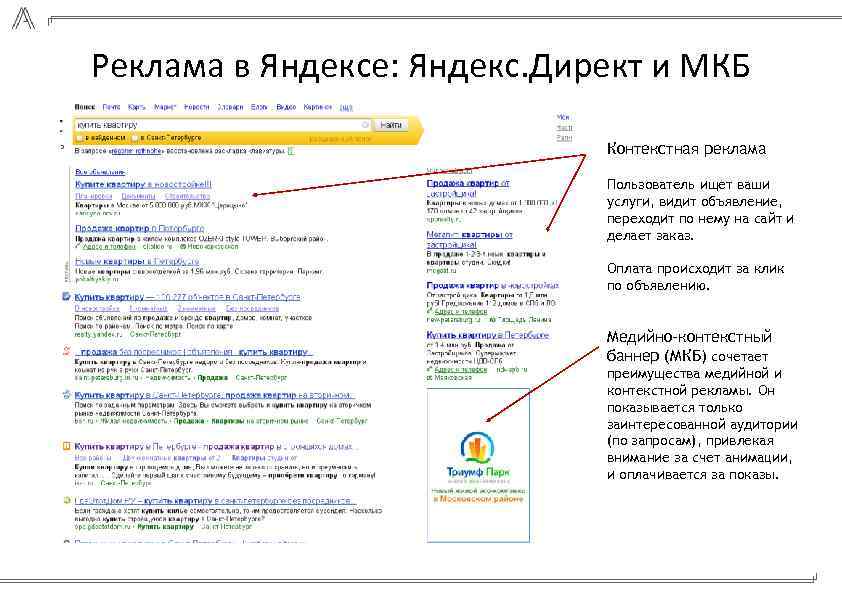This screenshot has height=595, width=842.
Task: Open the Маркет service link
Action: (x=165, y=107)
